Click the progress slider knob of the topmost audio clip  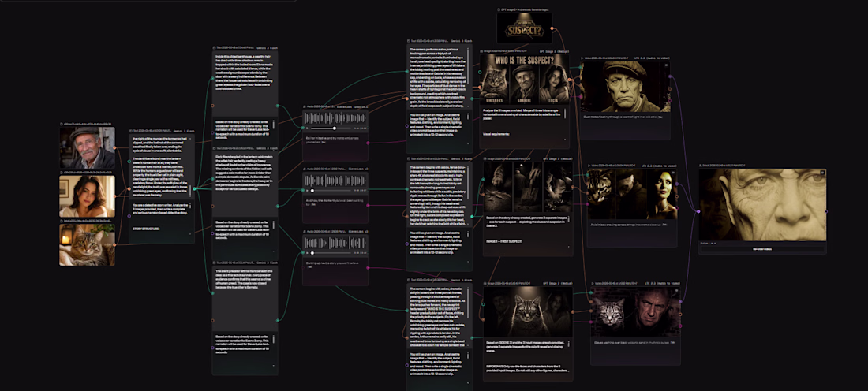[x=333, y=128]
